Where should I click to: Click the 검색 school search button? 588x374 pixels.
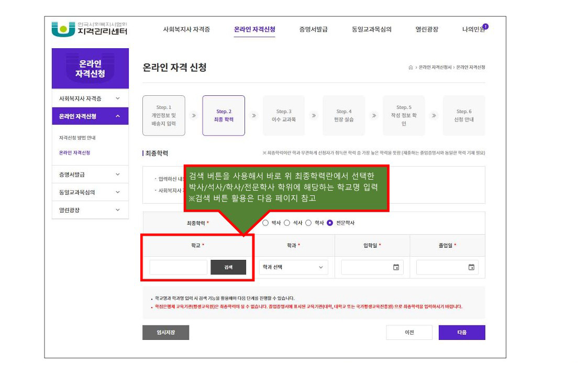[228, 267]
